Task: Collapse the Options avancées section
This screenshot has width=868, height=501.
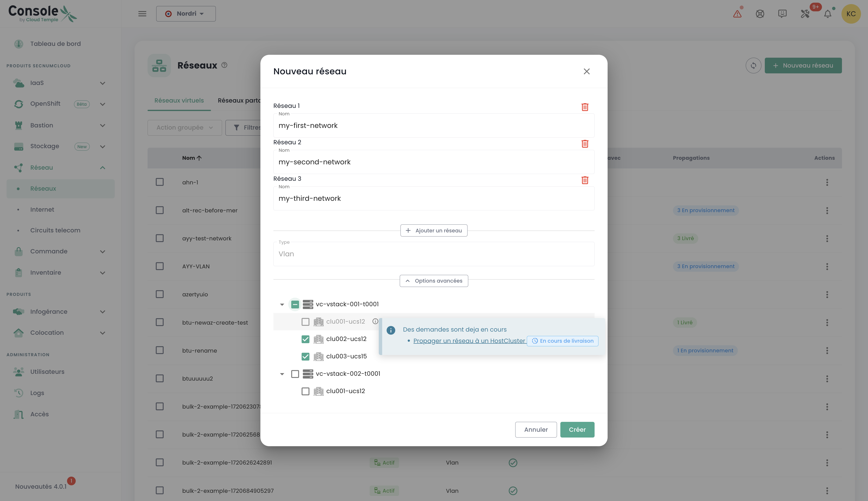Action: click(434, 281)
